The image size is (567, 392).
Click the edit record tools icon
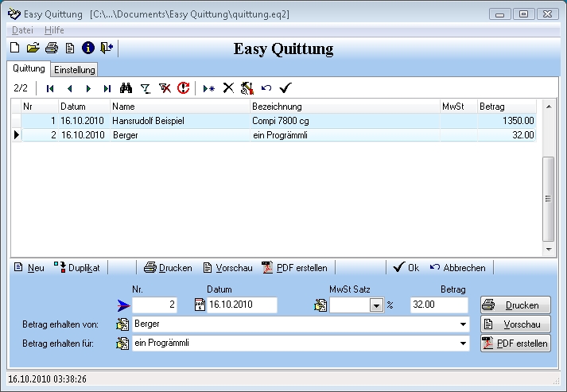tap(247, 88)
